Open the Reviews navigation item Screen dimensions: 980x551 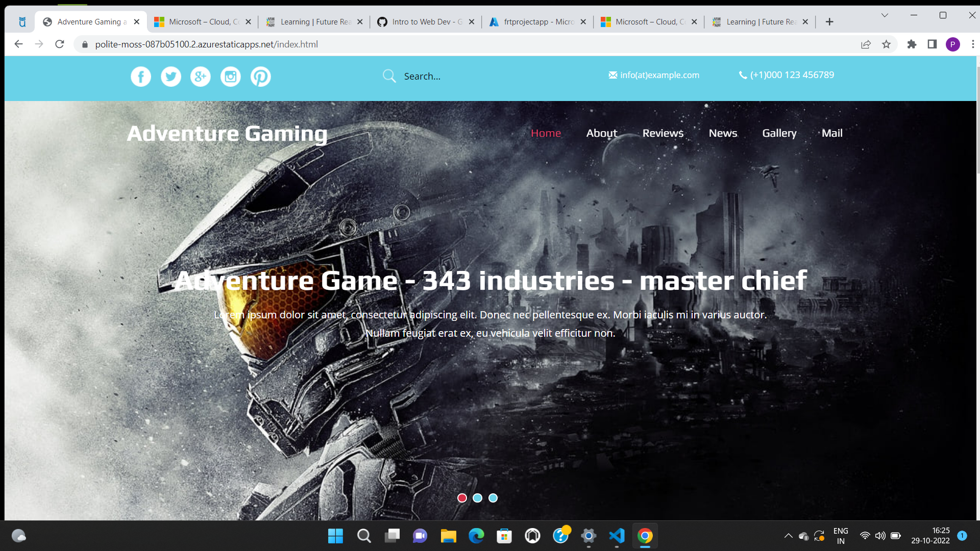663,133
